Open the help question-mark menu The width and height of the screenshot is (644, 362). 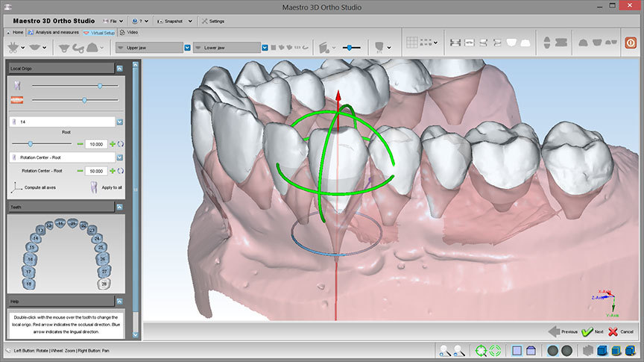click(140, 21)
